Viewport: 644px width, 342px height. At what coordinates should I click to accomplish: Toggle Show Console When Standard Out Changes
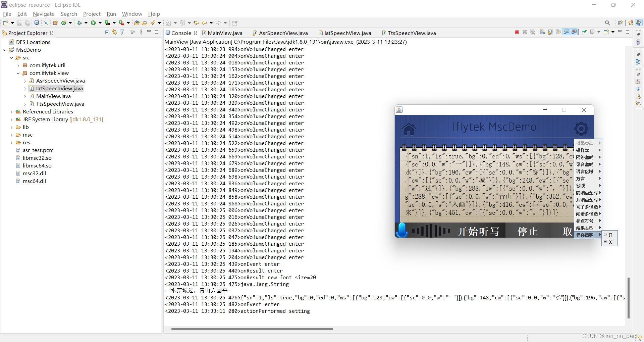tap(566, 32)
